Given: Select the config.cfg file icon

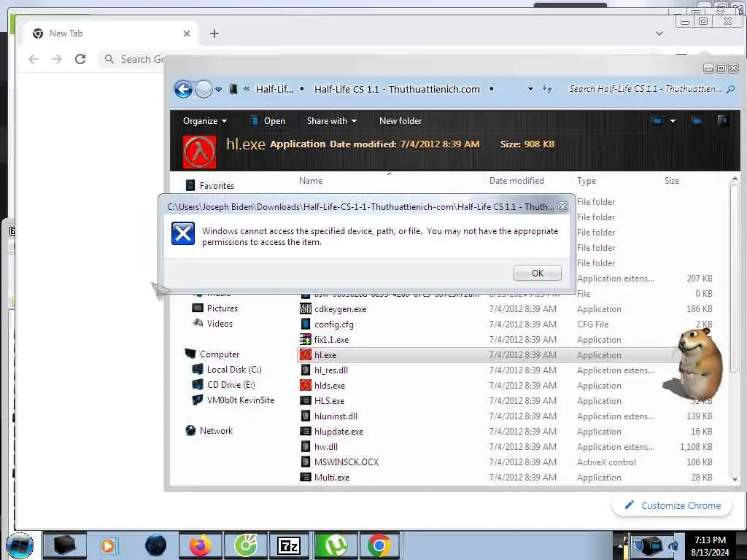Looking at the screenshot, I should pos(306,324).
